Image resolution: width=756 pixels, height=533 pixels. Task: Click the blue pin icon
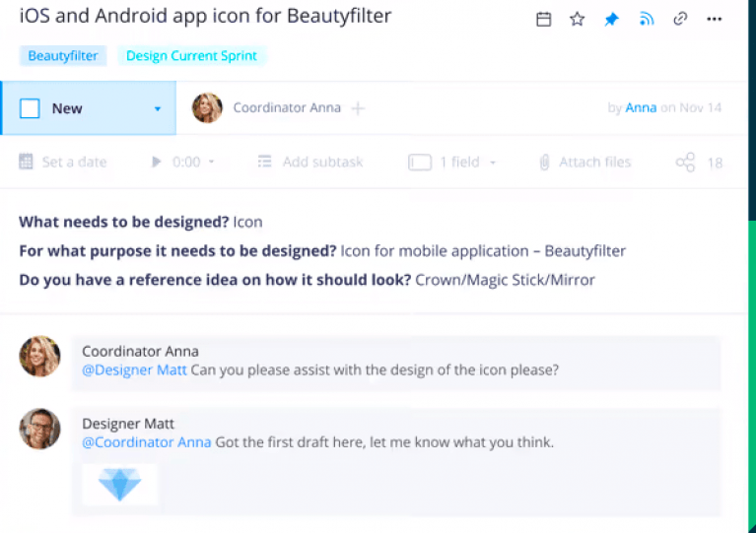(x=611, y=19)
